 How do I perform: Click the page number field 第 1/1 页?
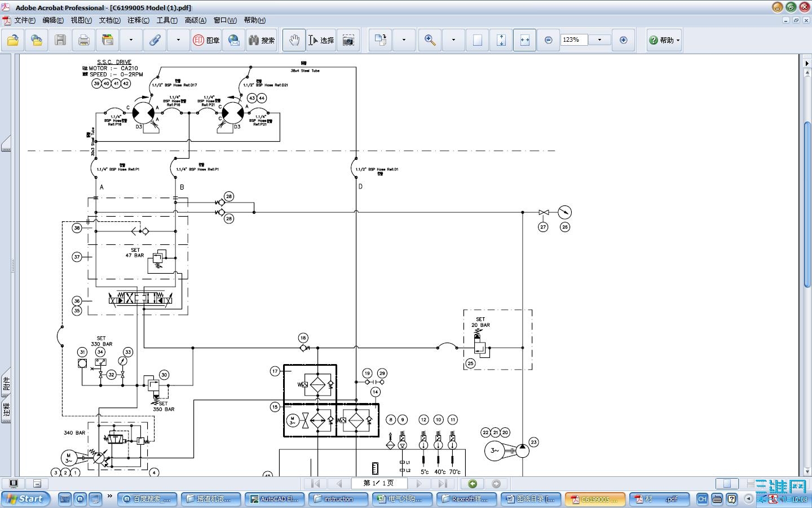(378, 484)
